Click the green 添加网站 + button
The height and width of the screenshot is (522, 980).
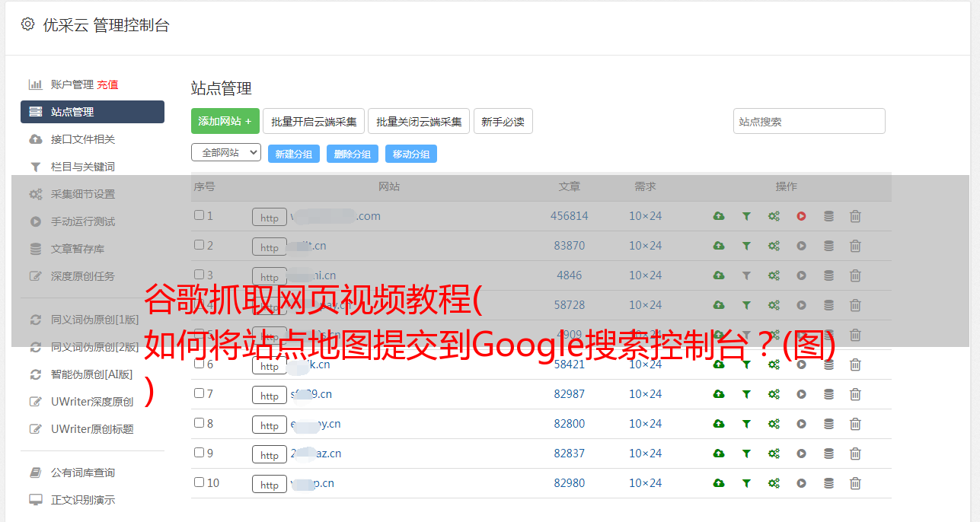coord(225,121)
